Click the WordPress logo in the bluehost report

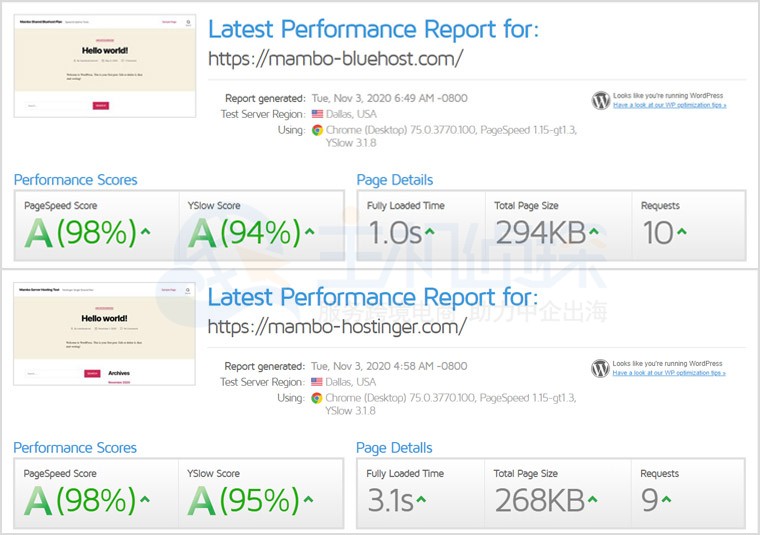pos(601,100)
